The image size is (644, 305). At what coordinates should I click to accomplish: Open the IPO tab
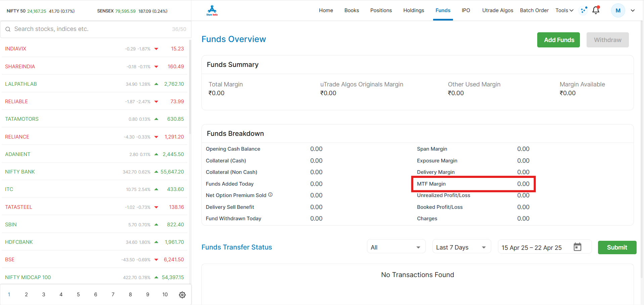tap(466, 10)
